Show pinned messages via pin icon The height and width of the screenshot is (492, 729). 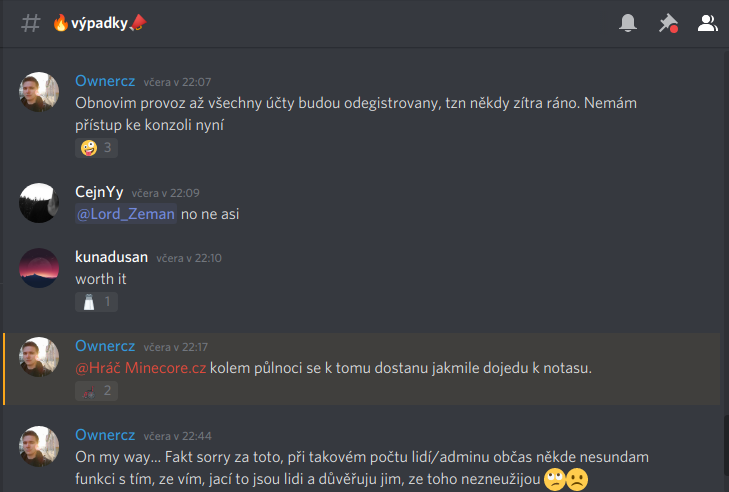coord(668,23)
